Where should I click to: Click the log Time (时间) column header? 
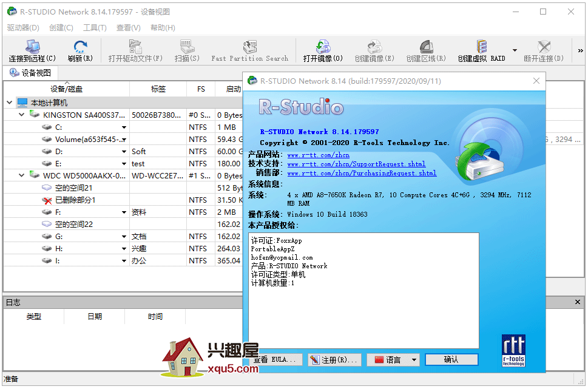click(155, 317)
